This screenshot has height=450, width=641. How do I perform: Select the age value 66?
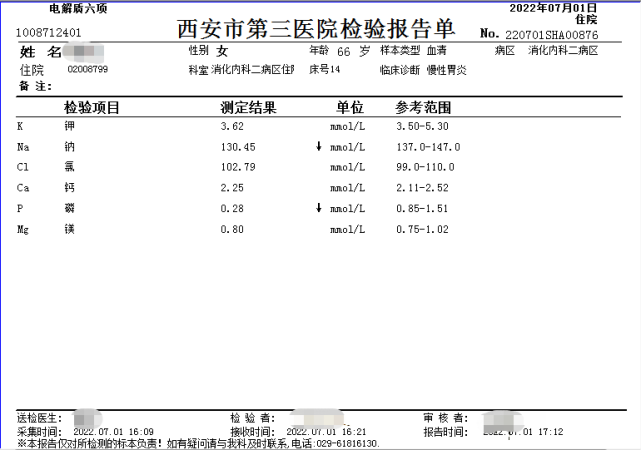coord(344,51)
